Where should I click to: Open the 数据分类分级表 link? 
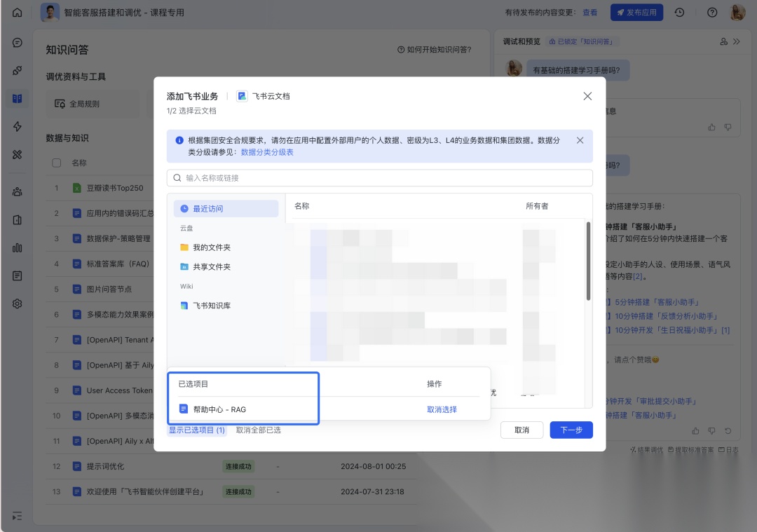[x=267, y=152]
